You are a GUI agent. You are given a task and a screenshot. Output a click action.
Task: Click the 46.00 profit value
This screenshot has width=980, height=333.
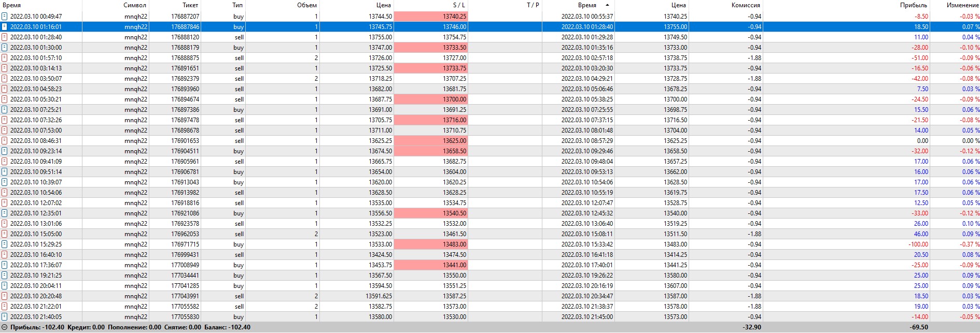[921, 234]
